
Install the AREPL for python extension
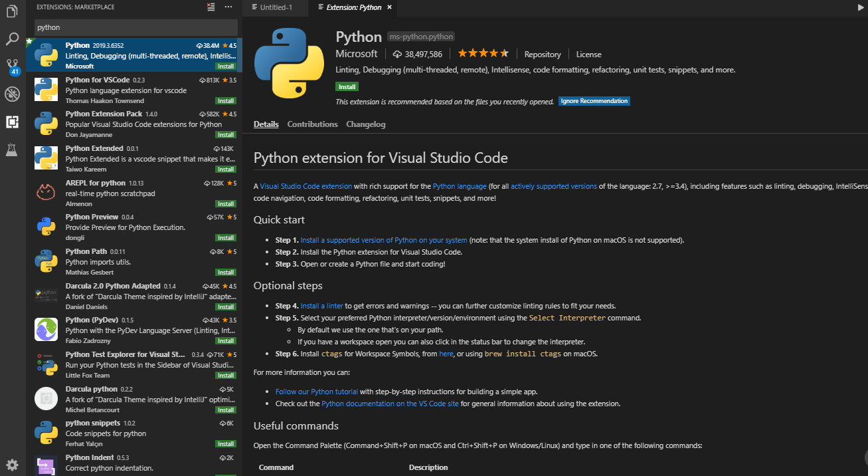point(225,203)
